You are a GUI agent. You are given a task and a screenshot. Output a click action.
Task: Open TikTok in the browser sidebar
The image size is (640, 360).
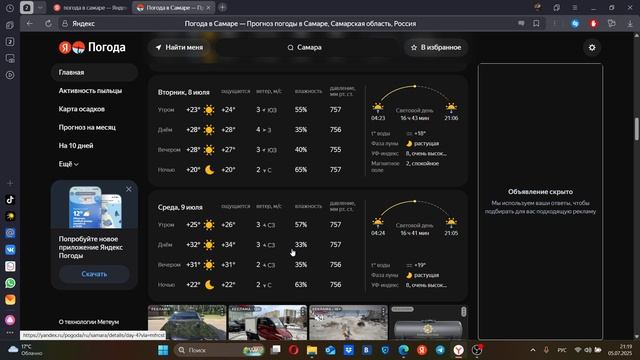[10, 200]
